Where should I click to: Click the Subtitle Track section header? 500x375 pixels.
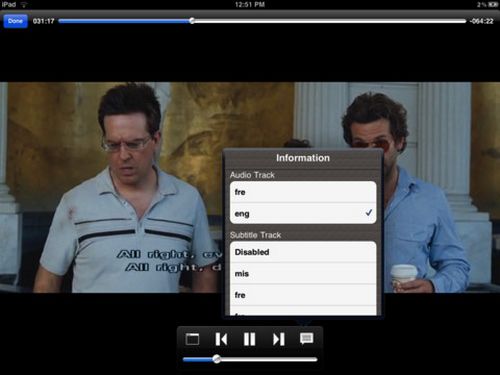click(256, 235)
